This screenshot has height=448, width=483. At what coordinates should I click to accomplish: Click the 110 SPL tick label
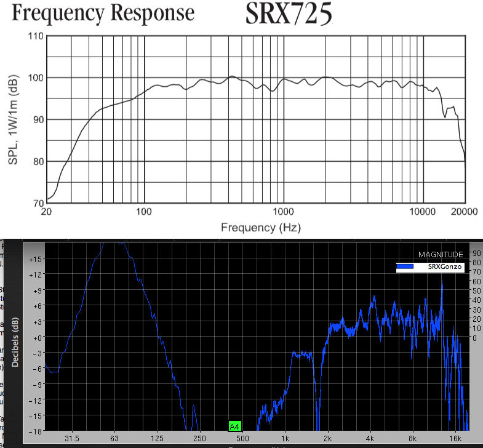click(x=36, y=36)
